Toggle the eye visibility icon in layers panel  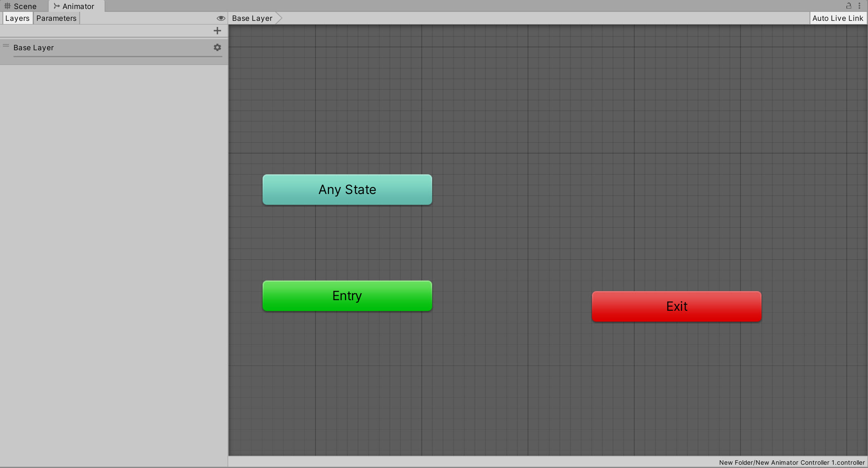point(221,18)
